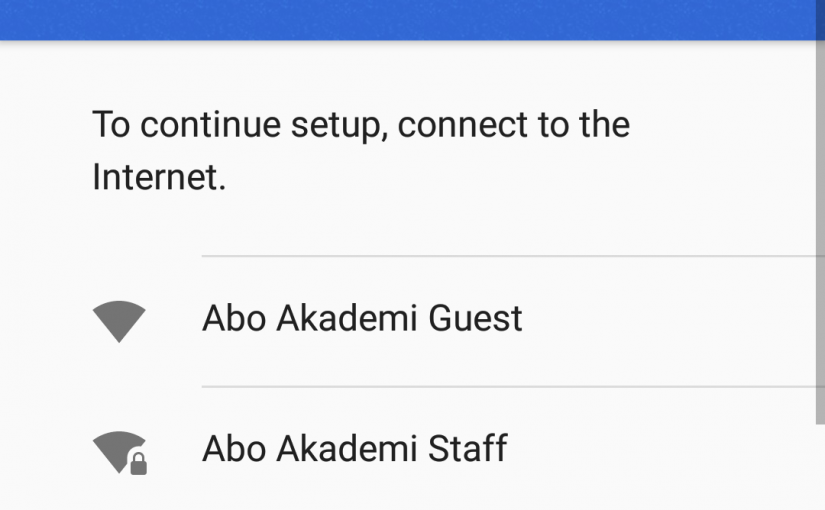The width and height of the screenshot is (825, 510).
Task: Click the phrase "connect to the" in the prompt
Action: pos(514,125)
